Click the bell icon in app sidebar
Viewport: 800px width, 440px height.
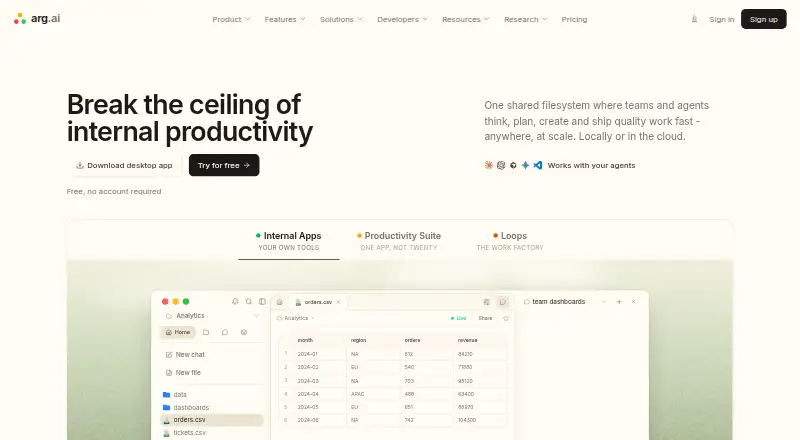coord(235,302)
